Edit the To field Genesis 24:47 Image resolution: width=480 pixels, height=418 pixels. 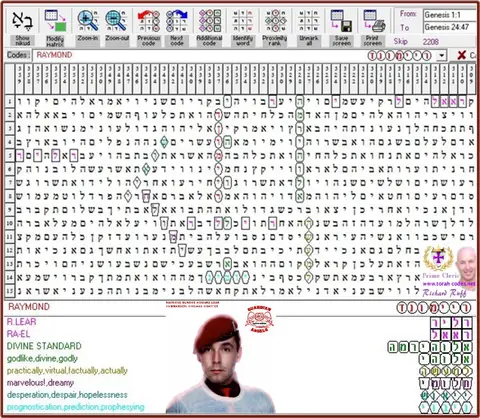[x=450, y=27]
